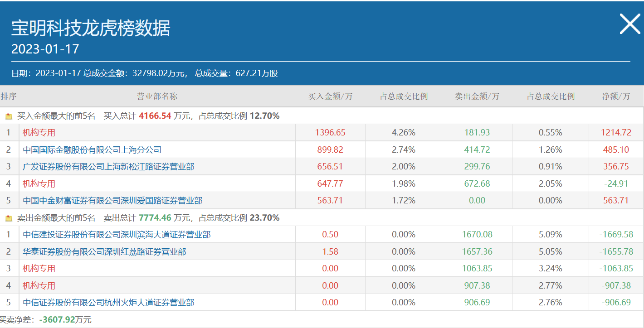Open 中信建投证券深圳滨海大道证券营业部 link
The height and width of the screenshot is (328, 644).
(x=117, y=235)
